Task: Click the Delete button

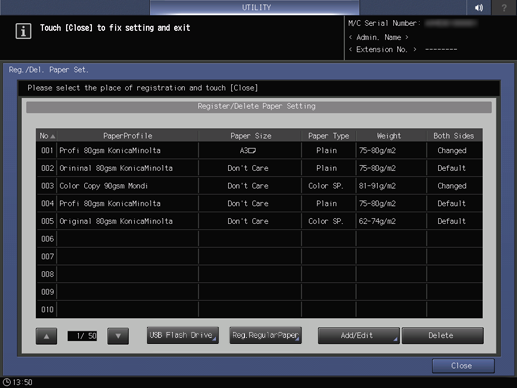Action: 442,335
